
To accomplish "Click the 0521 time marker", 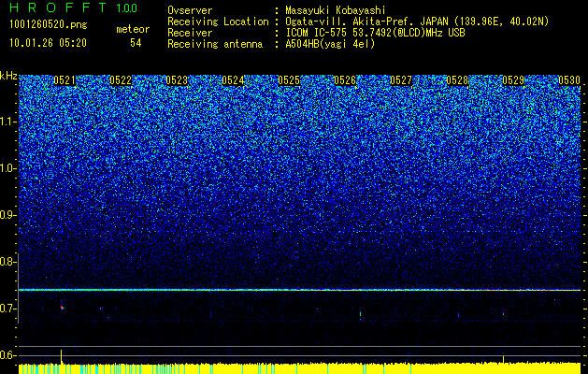I will [x=65, y=80].
